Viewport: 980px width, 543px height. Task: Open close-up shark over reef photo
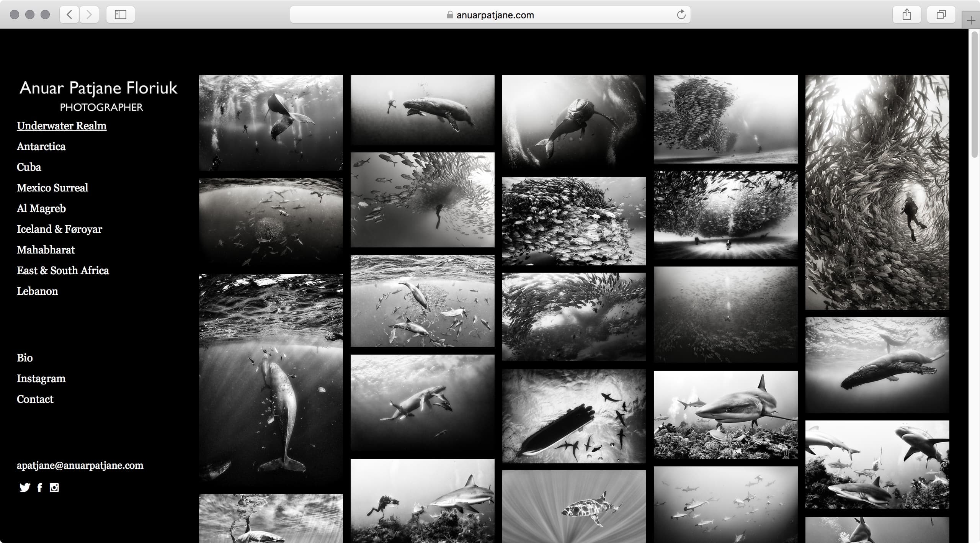pos(726,415)
